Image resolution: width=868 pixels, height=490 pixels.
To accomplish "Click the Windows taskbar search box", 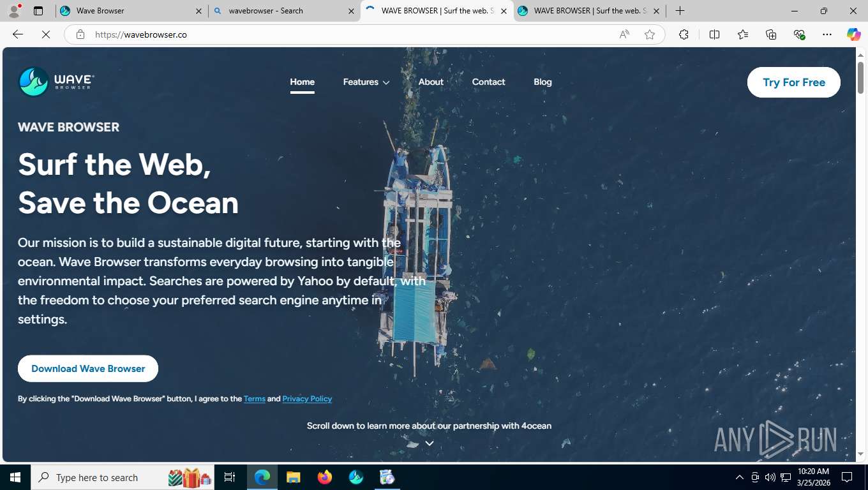I will pyautogui.click(x=123, y=477).
